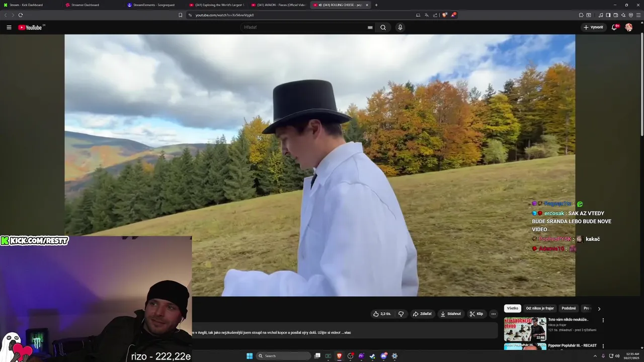644x362 pixels.
Task: Open browser extensions puzzle icon
Action: (x=581, y=15)
